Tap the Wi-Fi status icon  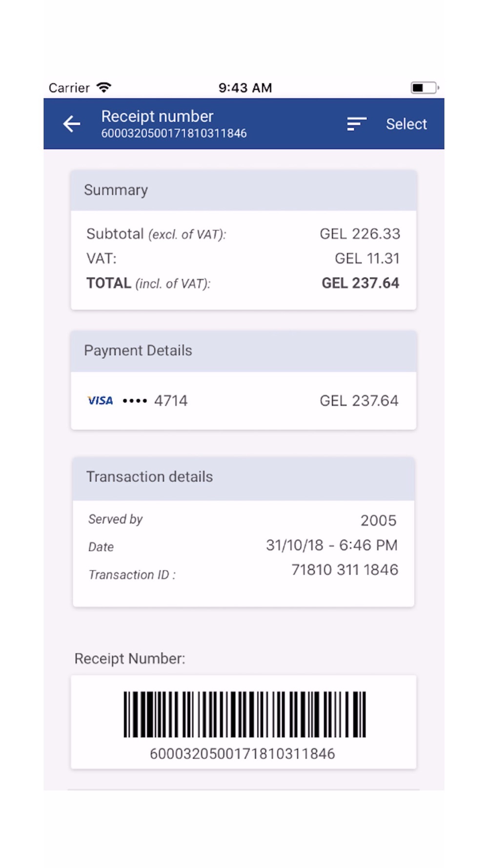104,87
